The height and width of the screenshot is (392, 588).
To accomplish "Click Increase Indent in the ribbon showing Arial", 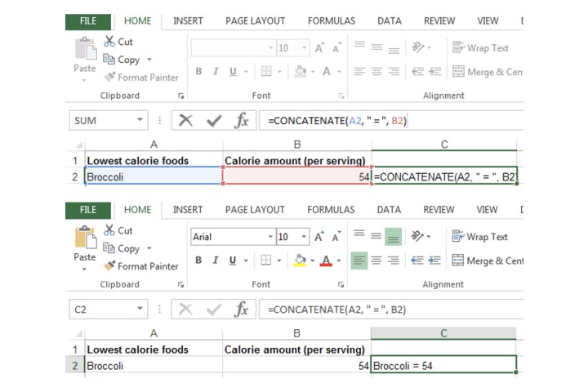I will [435, 261].
